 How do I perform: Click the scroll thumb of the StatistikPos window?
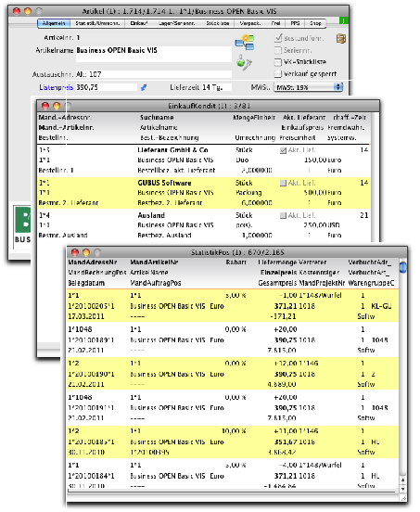(x=402, y=267)
